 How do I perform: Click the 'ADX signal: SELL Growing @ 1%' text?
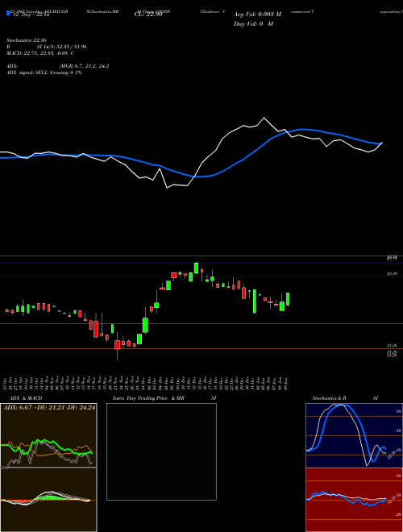[44, 73]
